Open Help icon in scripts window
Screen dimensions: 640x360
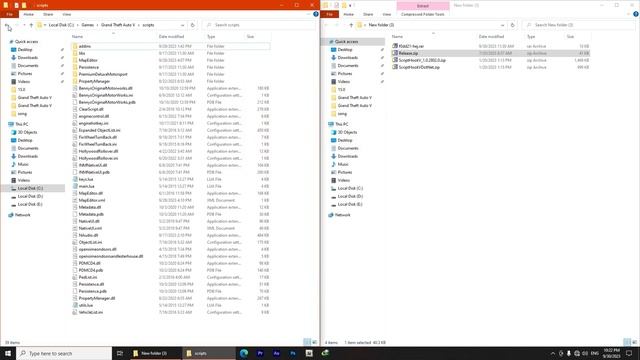tap(316, 14)
